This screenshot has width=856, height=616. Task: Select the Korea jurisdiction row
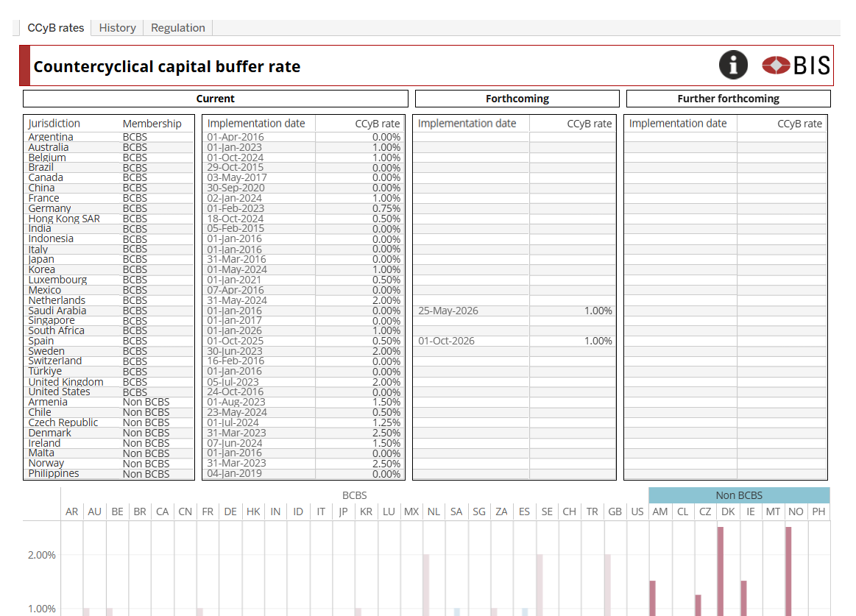109,270
